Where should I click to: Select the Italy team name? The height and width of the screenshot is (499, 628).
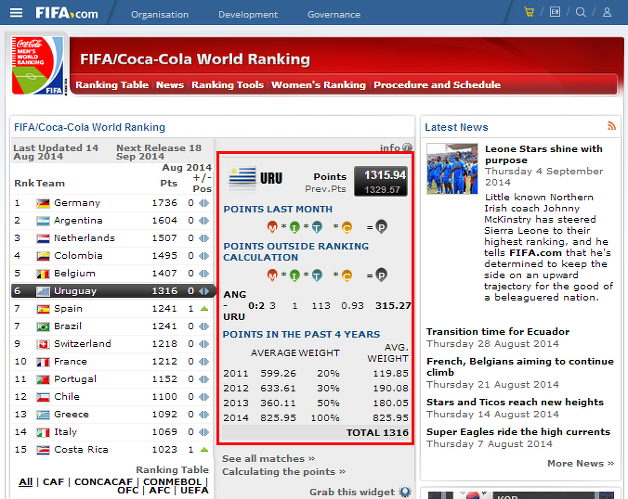tap(65, 432)
